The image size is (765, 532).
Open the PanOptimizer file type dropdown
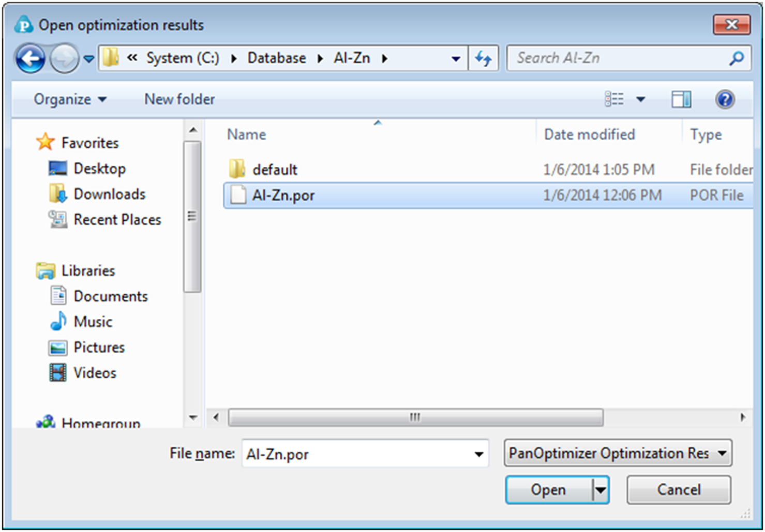[x=722, y=453]
